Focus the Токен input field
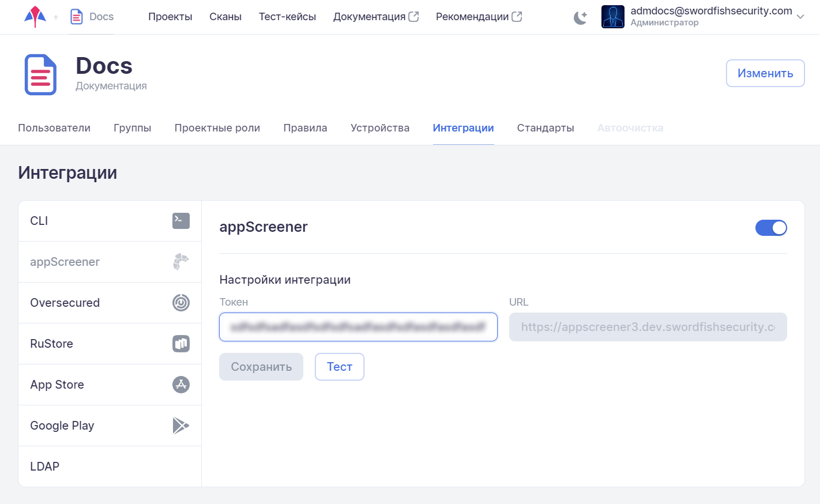 click(x=358, y=327)
